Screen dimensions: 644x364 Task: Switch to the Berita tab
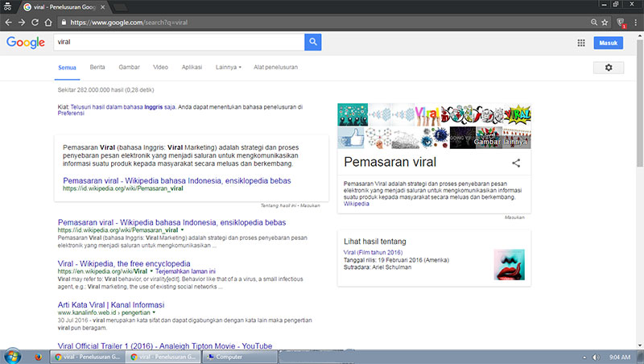tap(97, 67)
